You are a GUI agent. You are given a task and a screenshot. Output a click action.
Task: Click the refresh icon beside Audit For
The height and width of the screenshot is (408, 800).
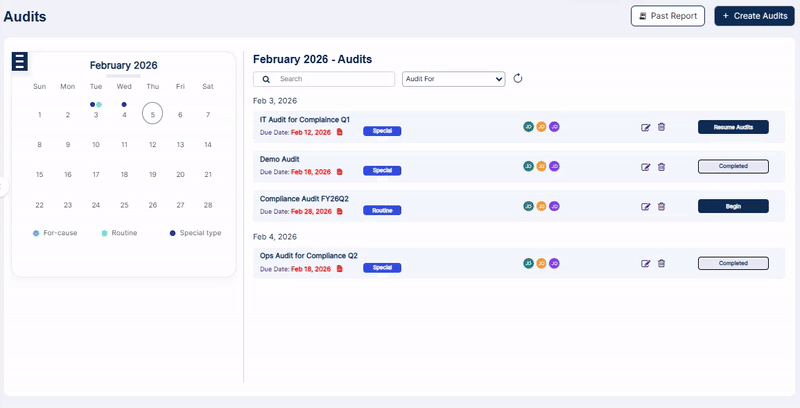(x=518, y=79)
